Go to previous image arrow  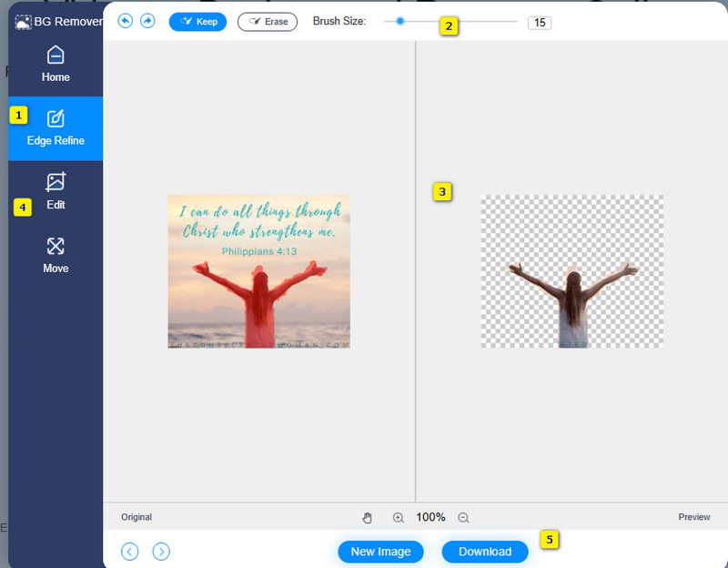tap(130, 551)
